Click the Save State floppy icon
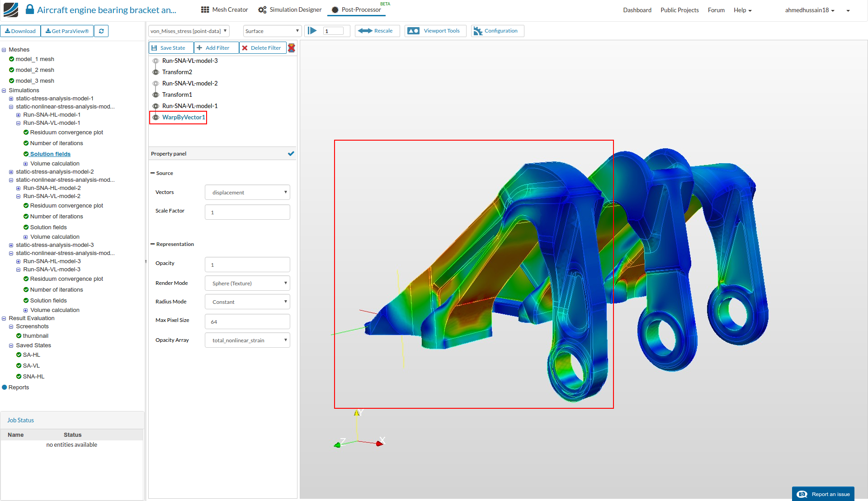Image resolution: width=868 pixels, height=501 pixels. coord(154,48)
